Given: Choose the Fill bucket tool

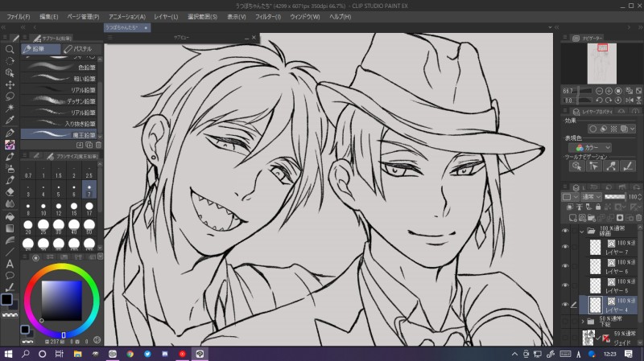Looking at the screenshot, I should [x=10, y=215].
